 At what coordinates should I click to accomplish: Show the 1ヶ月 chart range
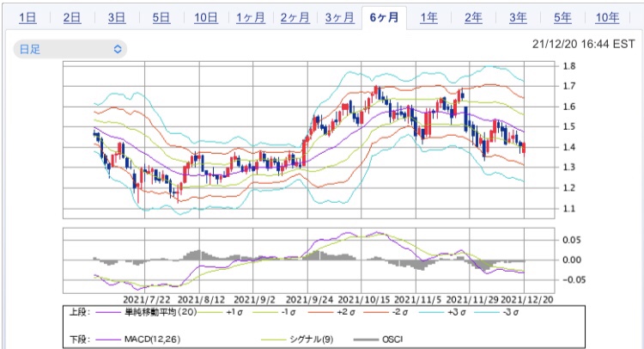tap(251, 17)
